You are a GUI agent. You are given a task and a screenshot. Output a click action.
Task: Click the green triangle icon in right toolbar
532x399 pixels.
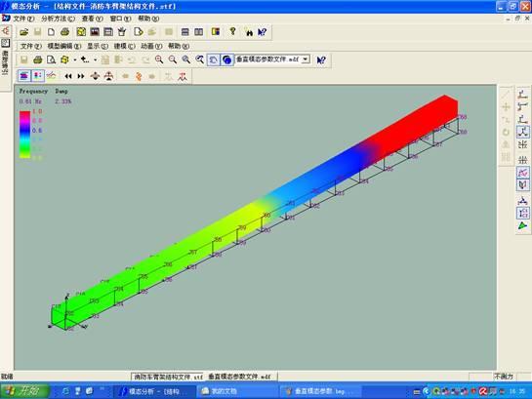click(522, 225)
